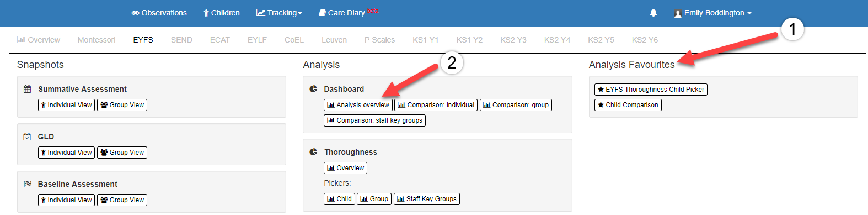Open the Child Comparison favourite
The width and height of the screenshot is (868, 215).
tap(628, 105)
